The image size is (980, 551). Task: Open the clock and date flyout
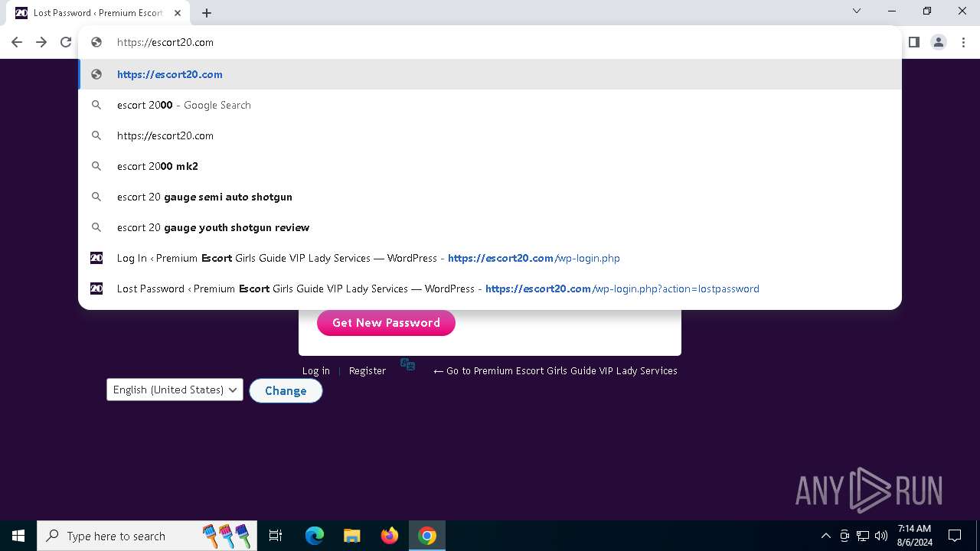(914, 536)
